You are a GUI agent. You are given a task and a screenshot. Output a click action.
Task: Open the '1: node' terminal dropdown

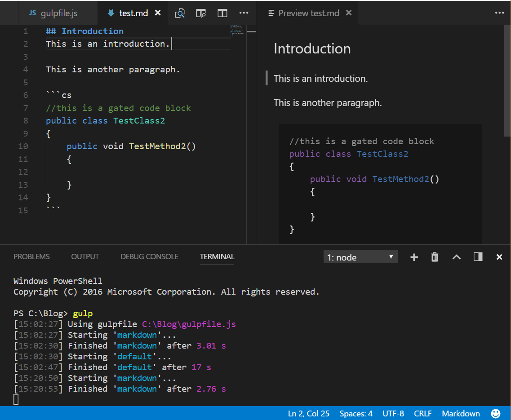click(x=360, y=257)
